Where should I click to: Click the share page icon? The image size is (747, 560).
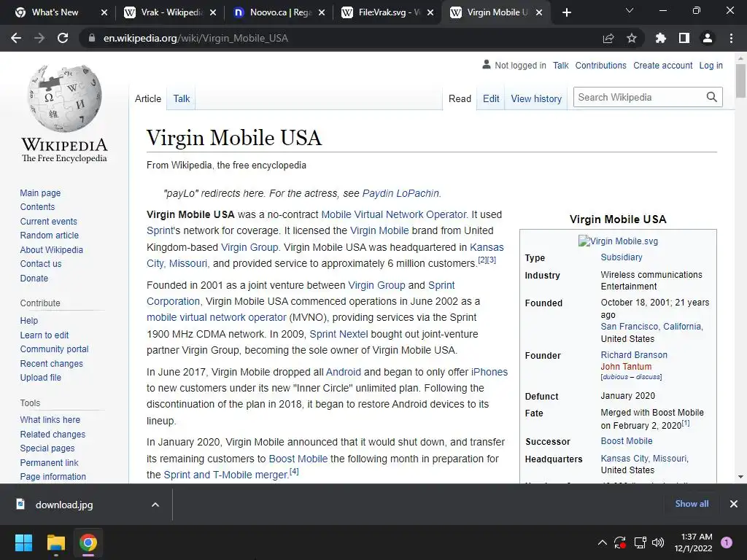[x=608, y=38]
